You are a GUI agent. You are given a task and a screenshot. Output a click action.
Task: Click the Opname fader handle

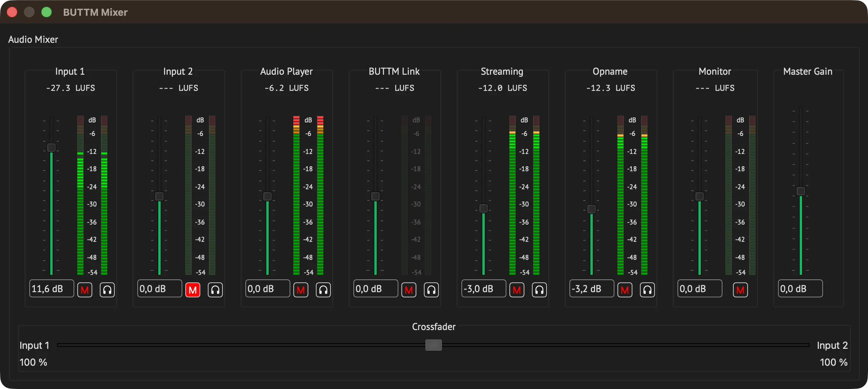click(592, 209)
